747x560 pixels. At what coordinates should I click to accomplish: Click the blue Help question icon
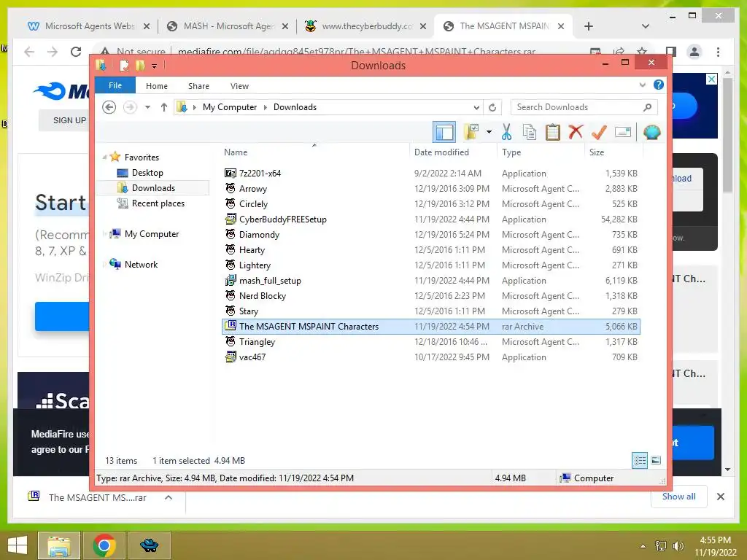[x=659, y=85]
